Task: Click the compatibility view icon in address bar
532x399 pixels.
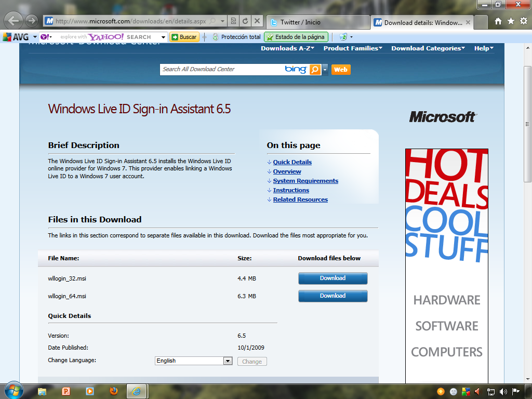Action: (x=234, y=21)
